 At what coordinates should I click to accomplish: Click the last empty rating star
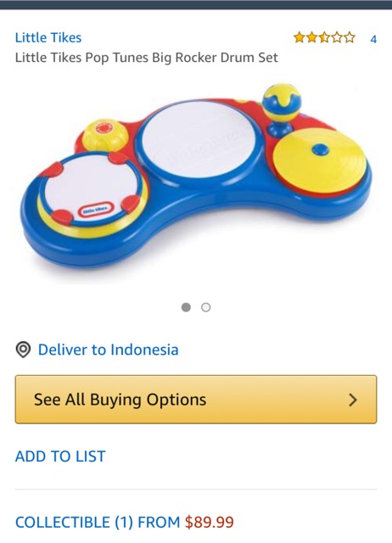coord(350,37)
